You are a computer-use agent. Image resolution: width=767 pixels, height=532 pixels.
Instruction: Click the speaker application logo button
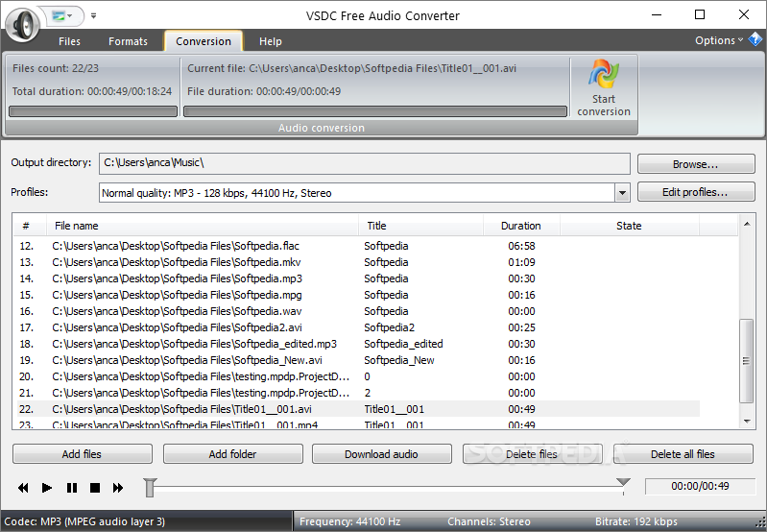pyautogui.click(x=22, y=23)
